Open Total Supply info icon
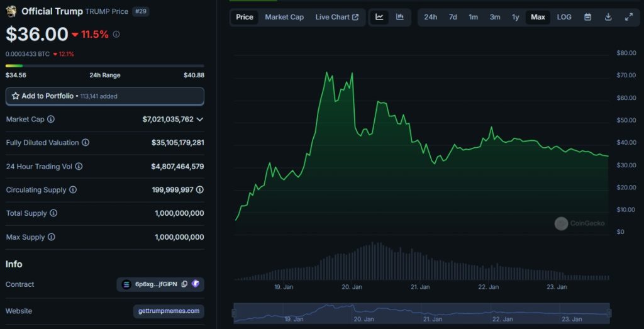644x329 pixels. [x=53, y=213]
